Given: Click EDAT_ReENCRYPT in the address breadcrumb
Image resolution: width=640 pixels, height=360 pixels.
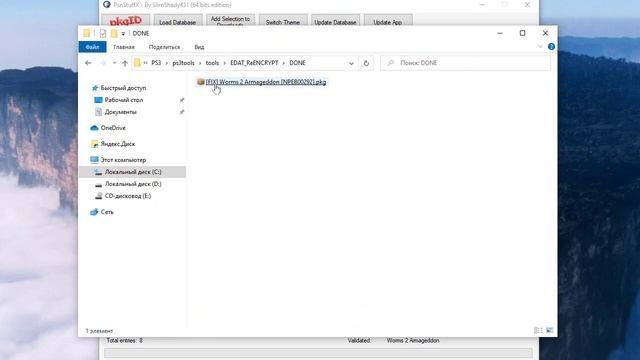Looking at the screenshot, I should (x=254, y=63).
